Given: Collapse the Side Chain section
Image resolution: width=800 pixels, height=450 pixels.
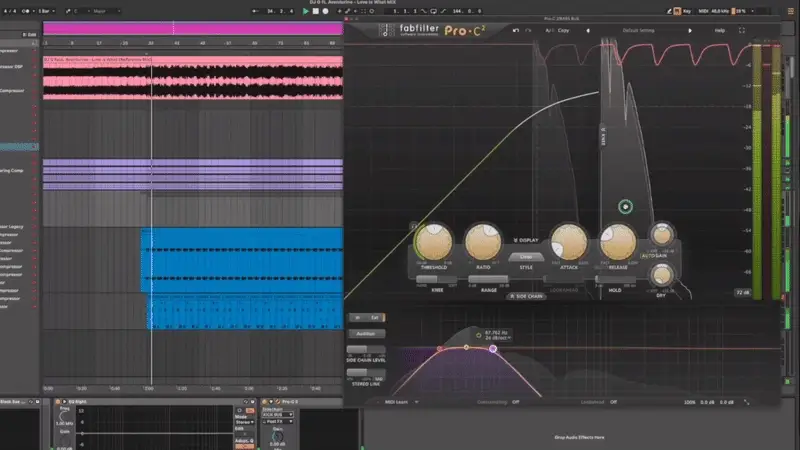Looking at the screenshot, I should [526, 296].
